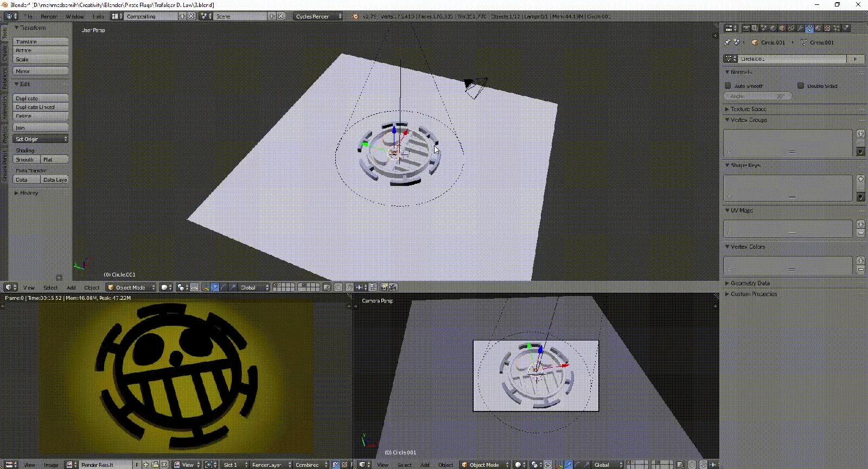Adjust the Auto Smooth Angle slider
Viewport: 868px width, 469px height.
758,96
